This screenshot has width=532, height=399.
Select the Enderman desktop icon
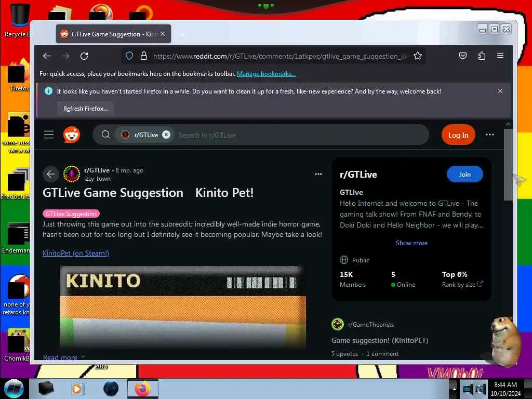click(16, 237)
